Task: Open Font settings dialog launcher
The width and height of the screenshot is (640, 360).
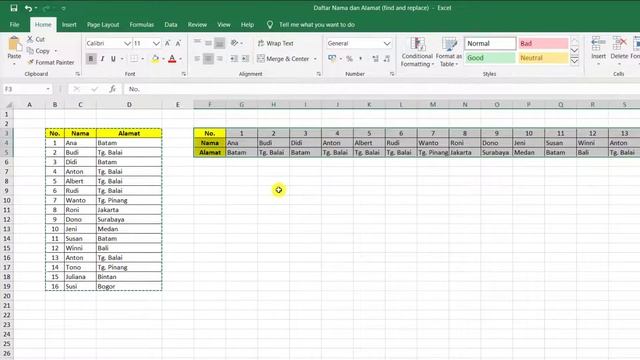Action: point(184,74)
